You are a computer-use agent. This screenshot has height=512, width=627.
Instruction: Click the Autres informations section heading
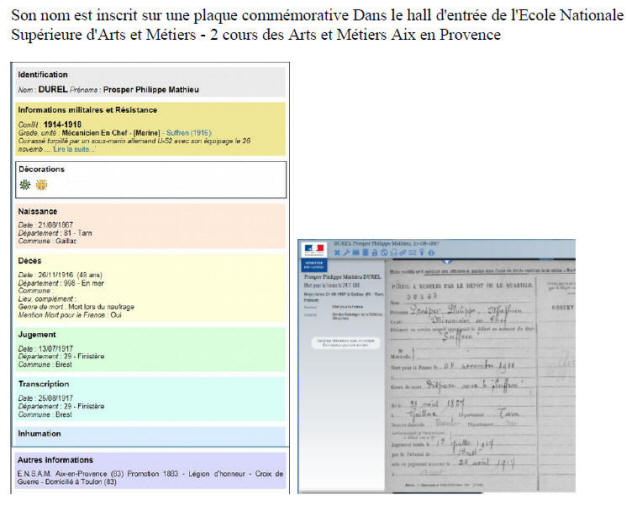pos(56,460)
